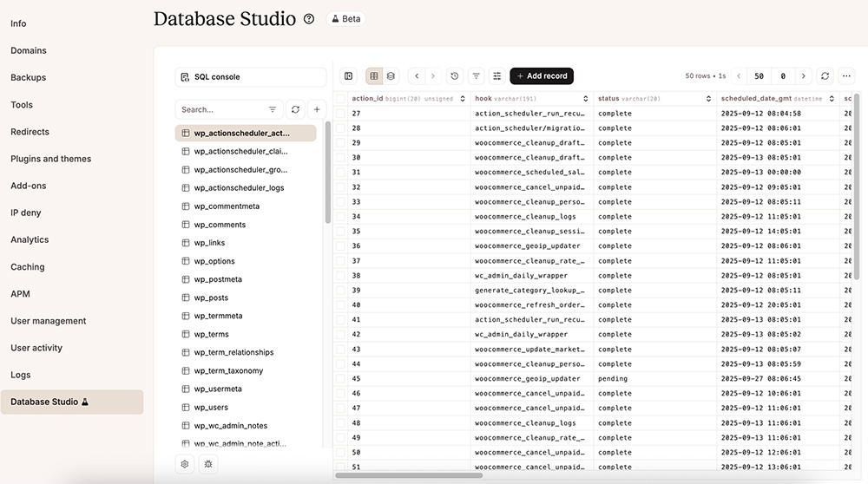The width and height of the screenshot is (868, 484).
Task: Sort by hook column arrows
Action: (x=586, y=99)
